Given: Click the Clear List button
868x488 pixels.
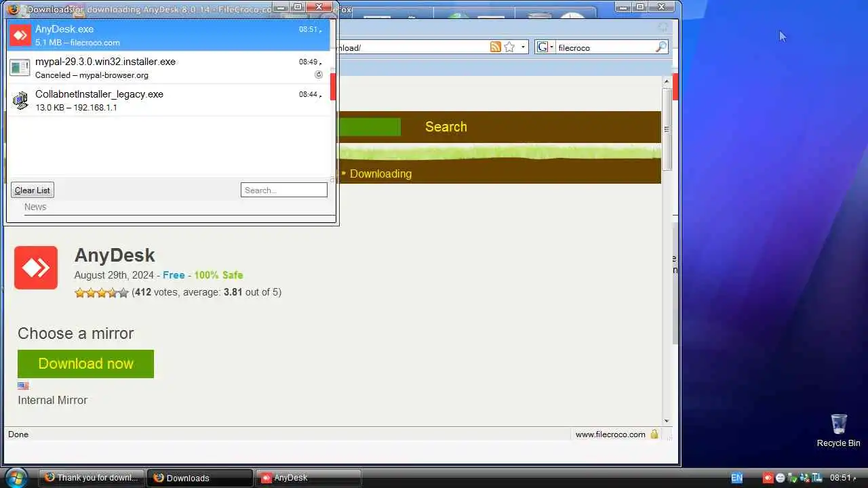Looking at the screenshot, I should [x=33, y=190].
